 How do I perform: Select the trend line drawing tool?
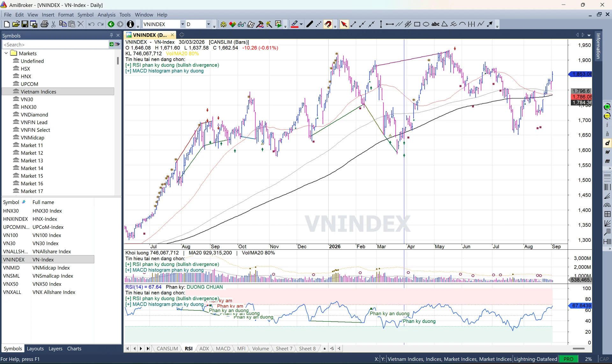pos(353,24)
